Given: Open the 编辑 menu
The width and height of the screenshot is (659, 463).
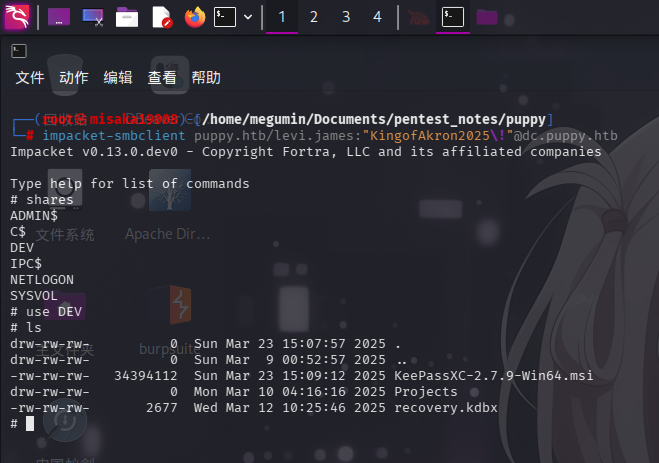Looking at the screenshot, I should tap(118, 78).
